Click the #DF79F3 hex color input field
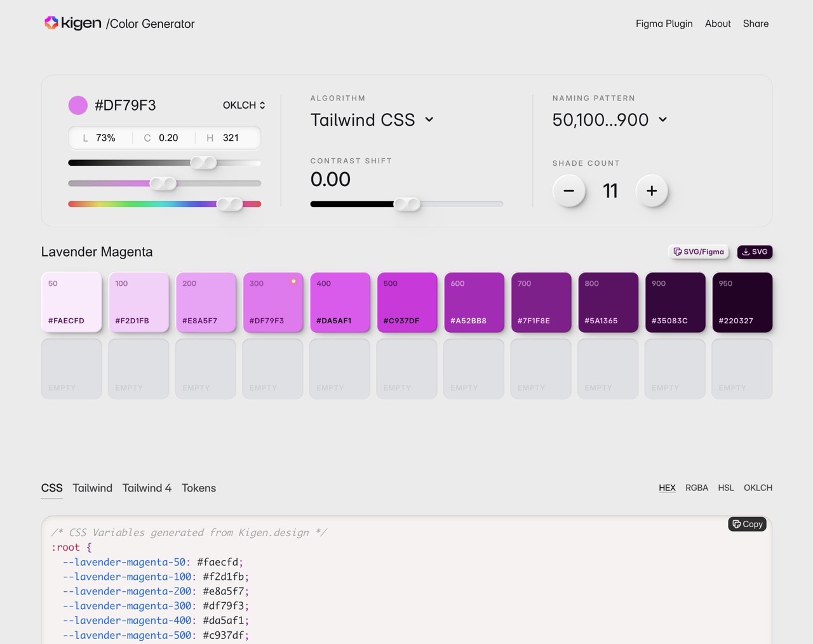 click(x=125, y=105)
